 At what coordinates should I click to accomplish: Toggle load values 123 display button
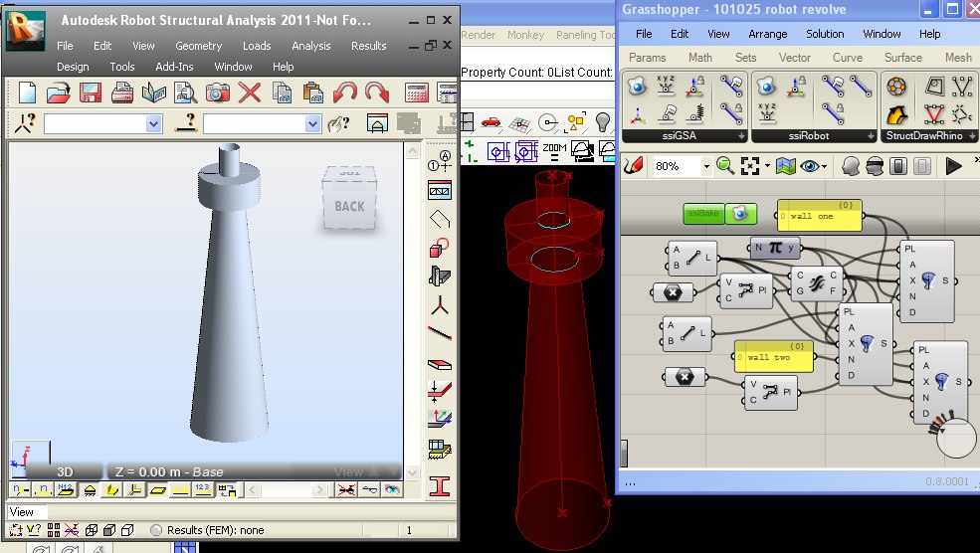pos(203,490)
